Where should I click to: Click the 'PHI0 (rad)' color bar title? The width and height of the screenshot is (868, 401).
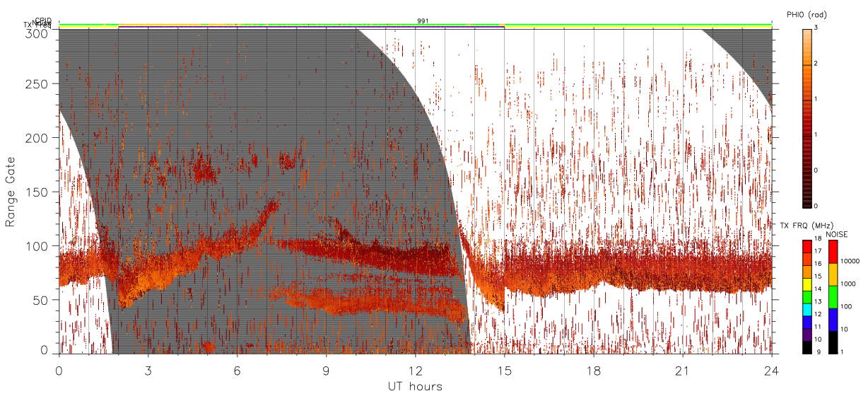[x=807, y=14]
